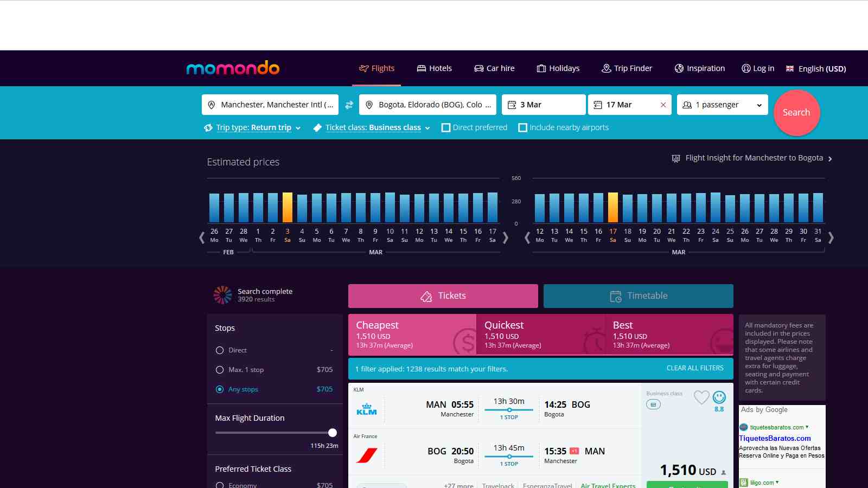Click the passenger icon beside 1,510 USD

[723, 472]
